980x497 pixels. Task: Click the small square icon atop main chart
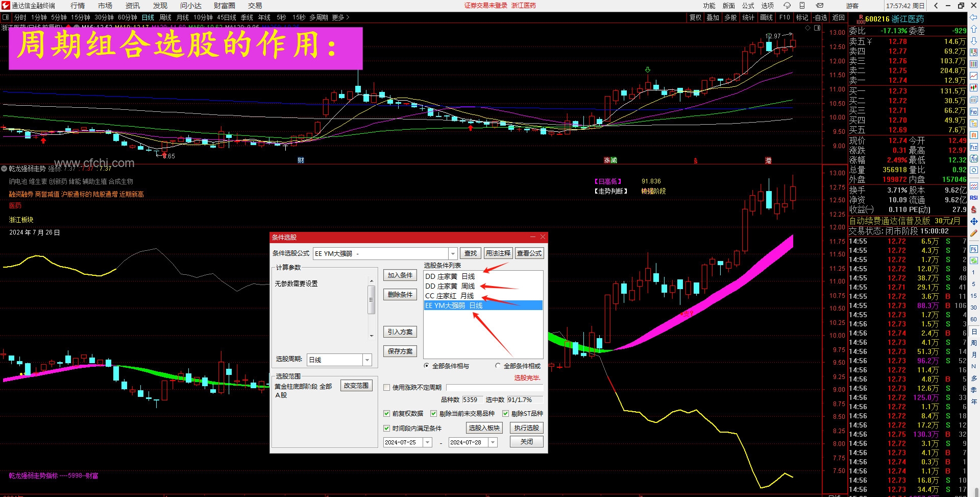pos(817,28)
